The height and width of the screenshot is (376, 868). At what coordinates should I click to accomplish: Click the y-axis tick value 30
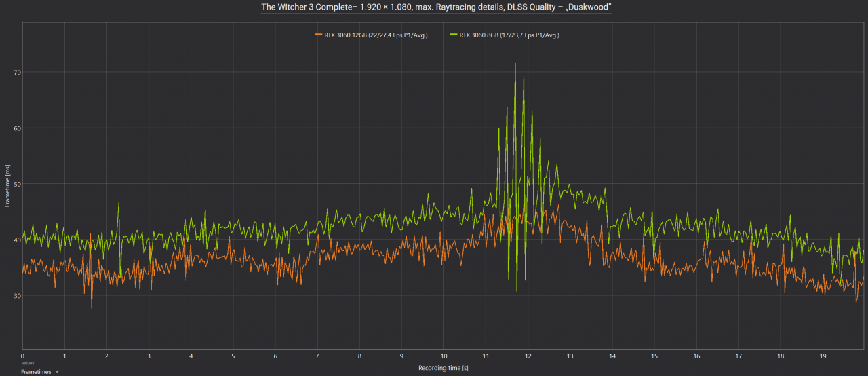[x=17, y=295]
